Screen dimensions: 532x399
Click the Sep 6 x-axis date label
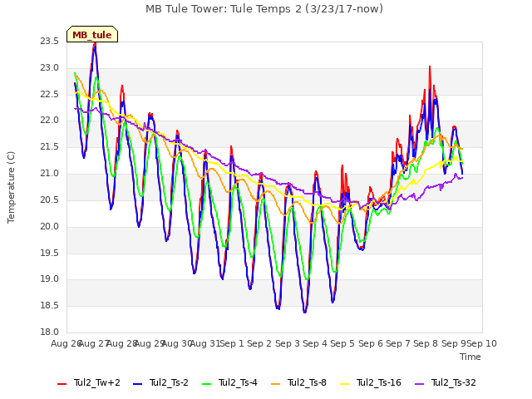pos(371,343)
